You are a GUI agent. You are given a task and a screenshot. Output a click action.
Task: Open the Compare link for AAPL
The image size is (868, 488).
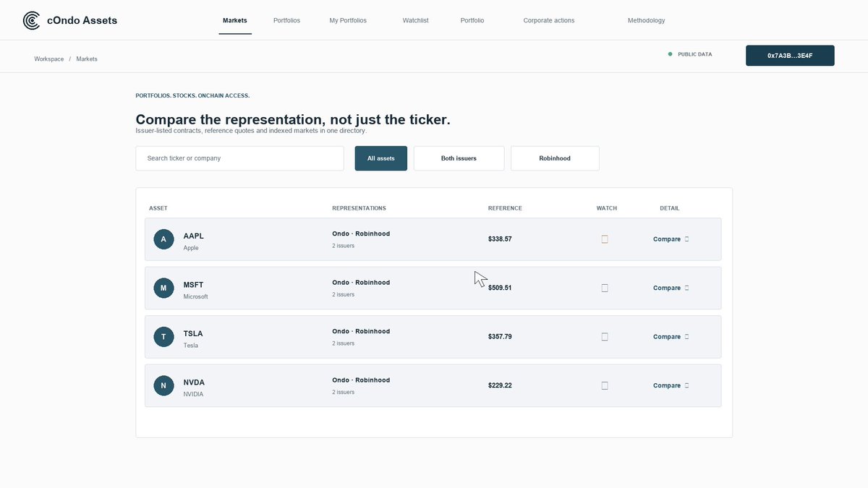(671, 239)
